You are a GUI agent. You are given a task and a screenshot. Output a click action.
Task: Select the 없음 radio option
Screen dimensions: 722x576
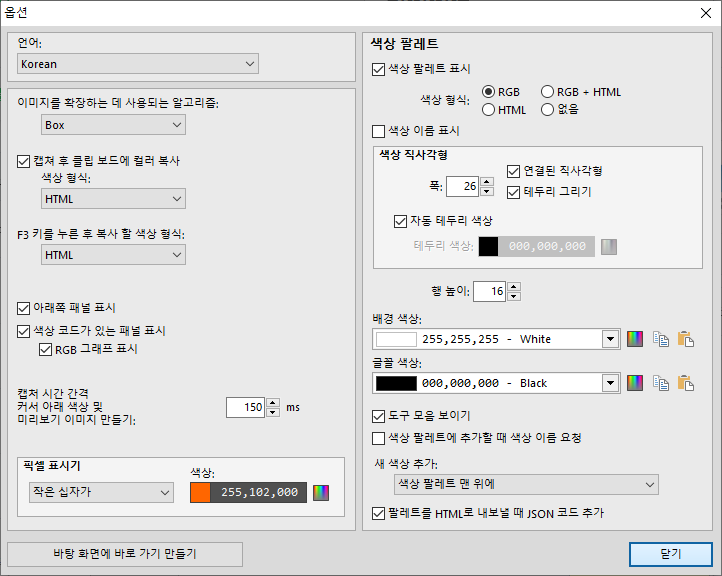click(547, 110)
